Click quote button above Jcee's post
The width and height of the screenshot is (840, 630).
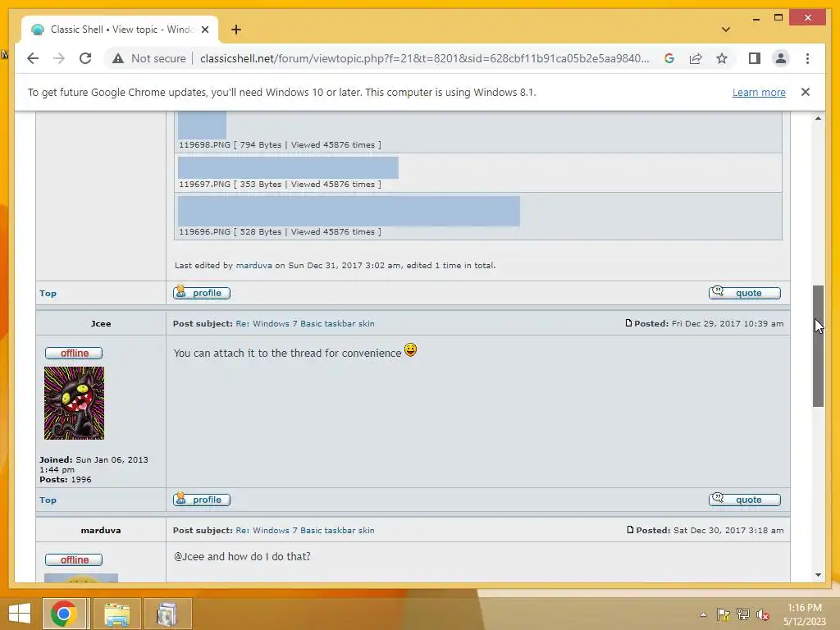coord(745,293)
